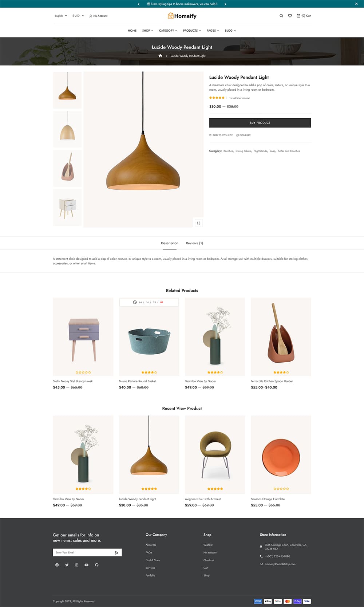The image size is (364, 607).
Task: Open the search magnifier icon in header
Action: coord(281,16)
